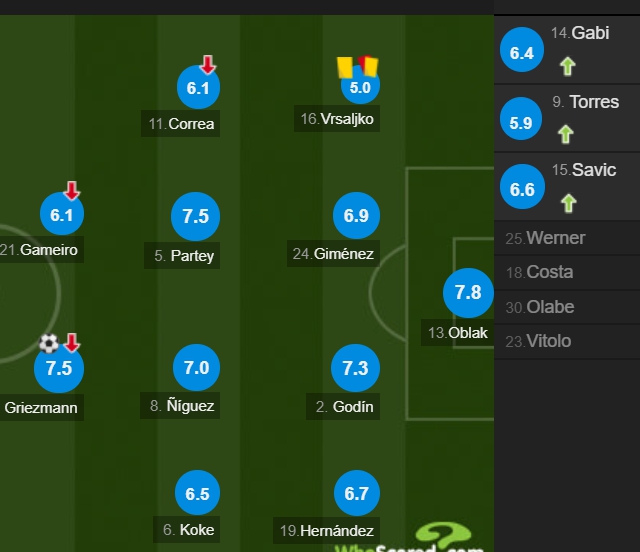The width and height of the screenshot is (640, 552).
Task: Click Correa's red substituted-off arrow
Action: [208, 65]
